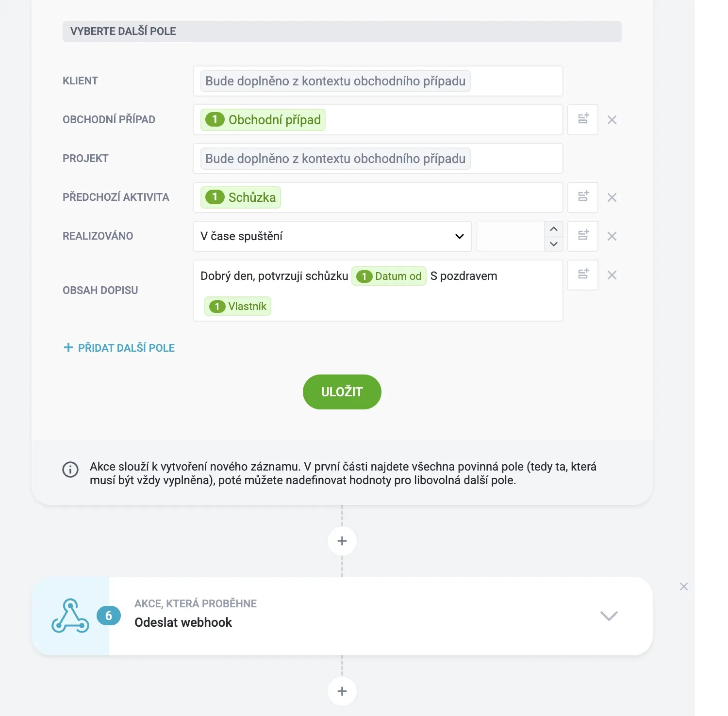Remove the Schůzka value from Předchozí aktivita

click(612, 197)
